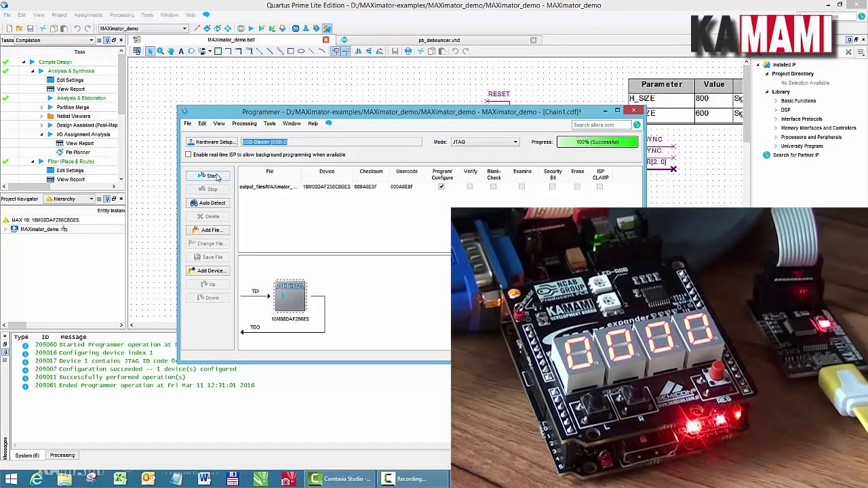Toggle the Verify checkbox
Viewport: 868px width, 488px height.
pyautogui.click(x=470, y=186)
